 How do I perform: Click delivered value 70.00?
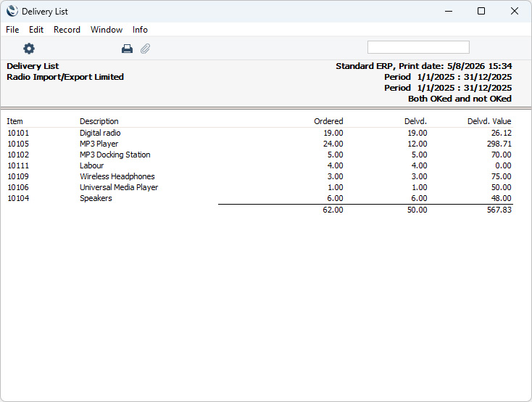pos(501,155)
